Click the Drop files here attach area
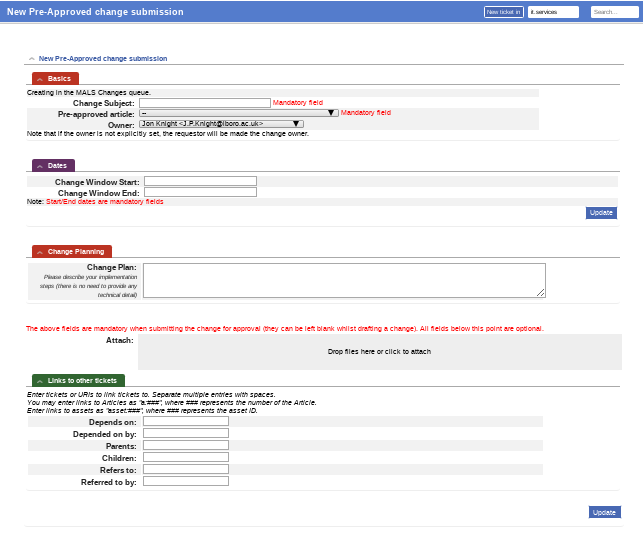This screenshot has height=543, width=643. pos(379,352)
